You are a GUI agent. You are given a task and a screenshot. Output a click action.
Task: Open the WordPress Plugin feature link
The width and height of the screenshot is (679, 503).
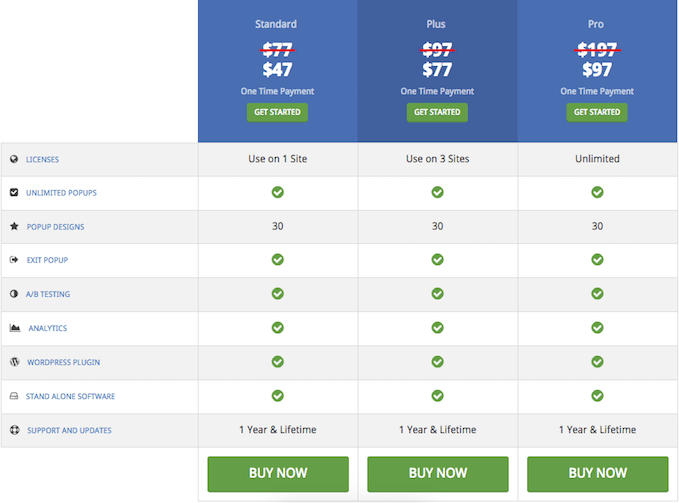tap(63, 362)
